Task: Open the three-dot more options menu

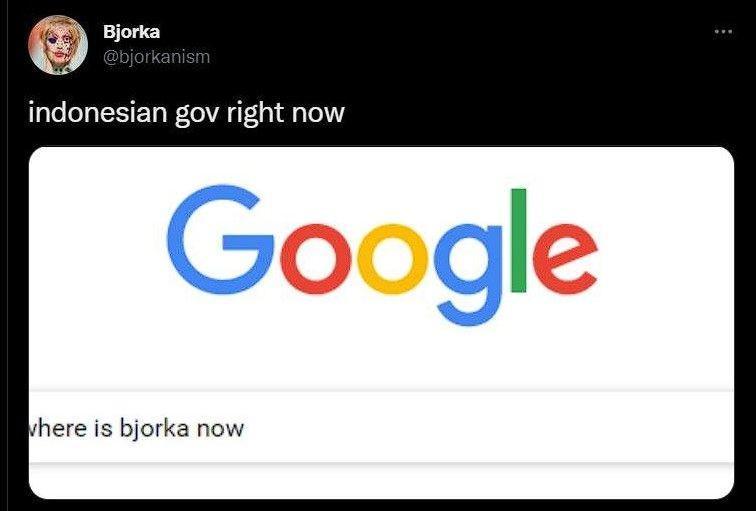Action: point(723,32)
